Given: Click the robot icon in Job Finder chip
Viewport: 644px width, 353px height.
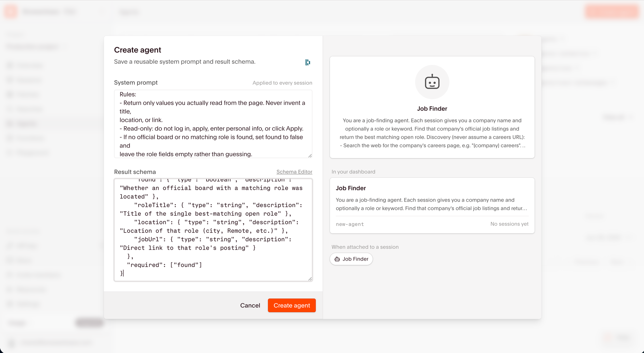Looking at the screenshot, I should (x=337, y=259).
